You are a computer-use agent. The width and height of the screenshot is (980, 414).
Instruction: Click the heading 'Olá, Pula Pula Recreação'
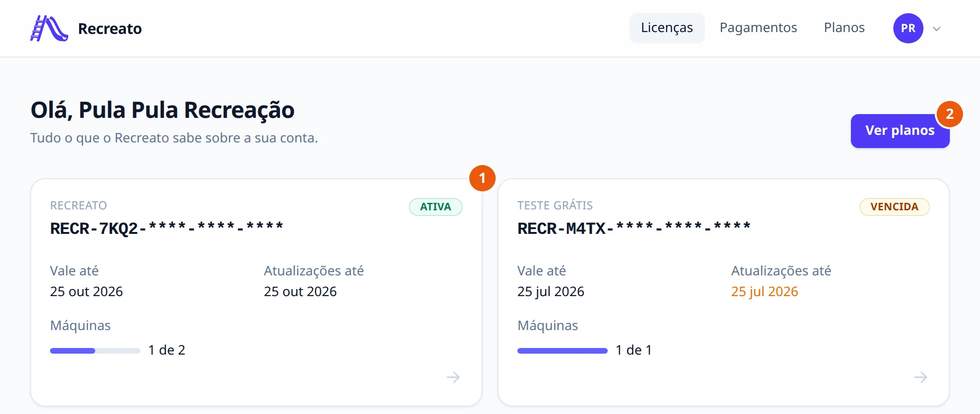click(x=163, y=110)
